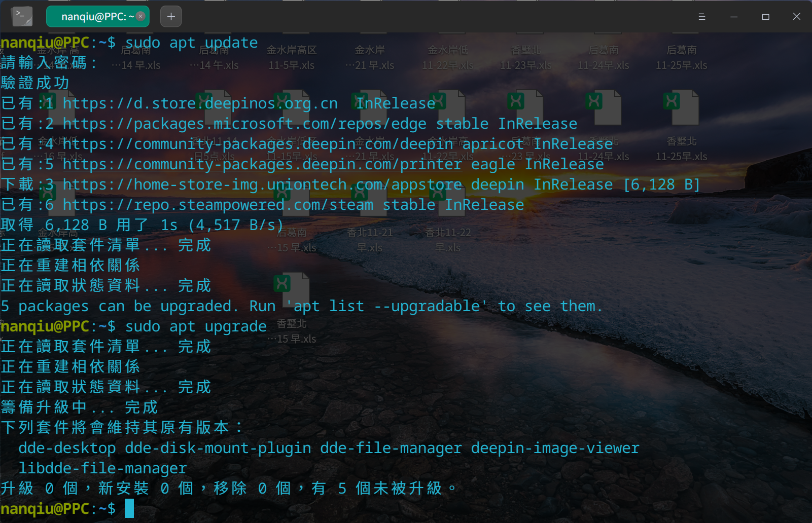Click the 'apricot InRelease' text
Image resolution: width=812 pixels, height=523 pixels.
coord(538,144)
